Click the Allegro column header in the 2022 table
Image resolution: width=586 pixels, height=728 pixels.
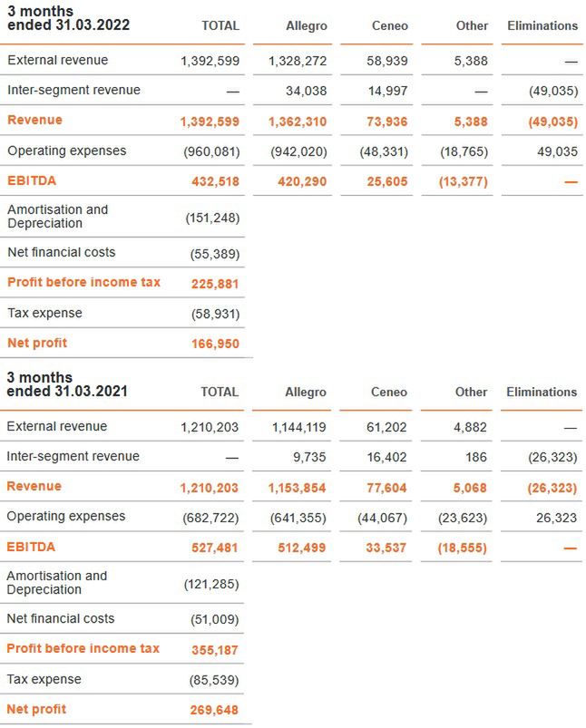(306, 26)
